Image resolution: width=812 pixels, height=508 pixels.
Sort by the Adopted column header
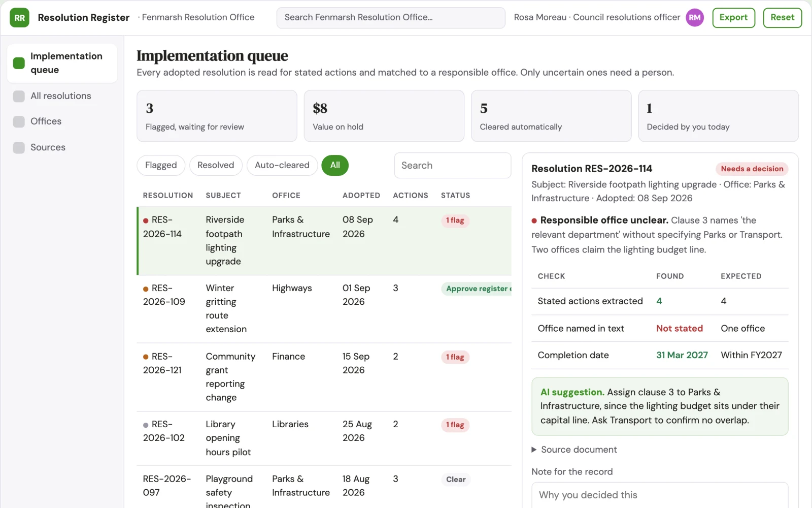click(361, 196)
